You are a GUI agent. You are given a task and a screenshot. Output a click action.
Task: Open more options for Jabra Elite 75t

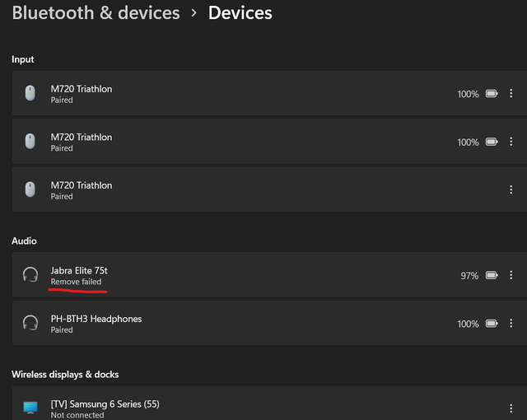511,275
